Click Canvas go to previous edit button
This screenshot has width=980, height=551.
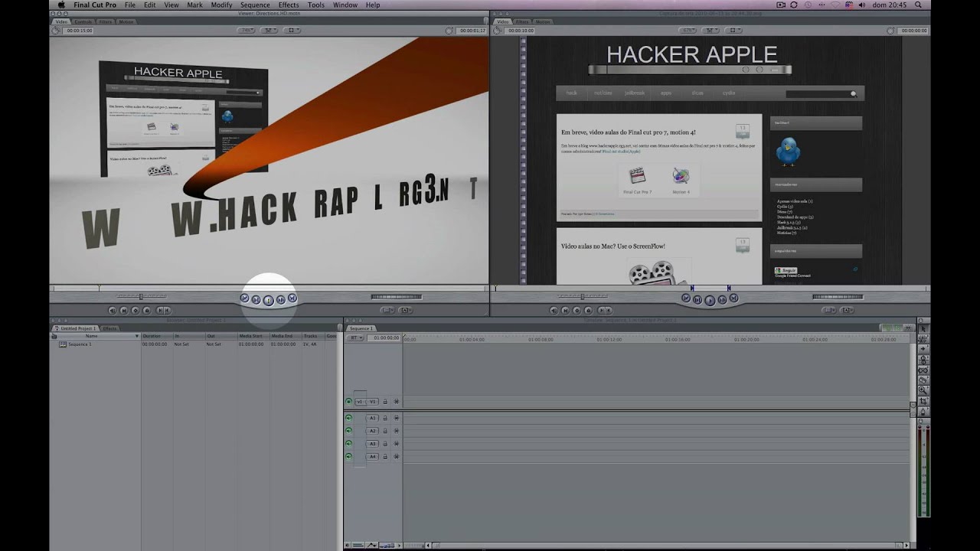click(x=686, y=298)
